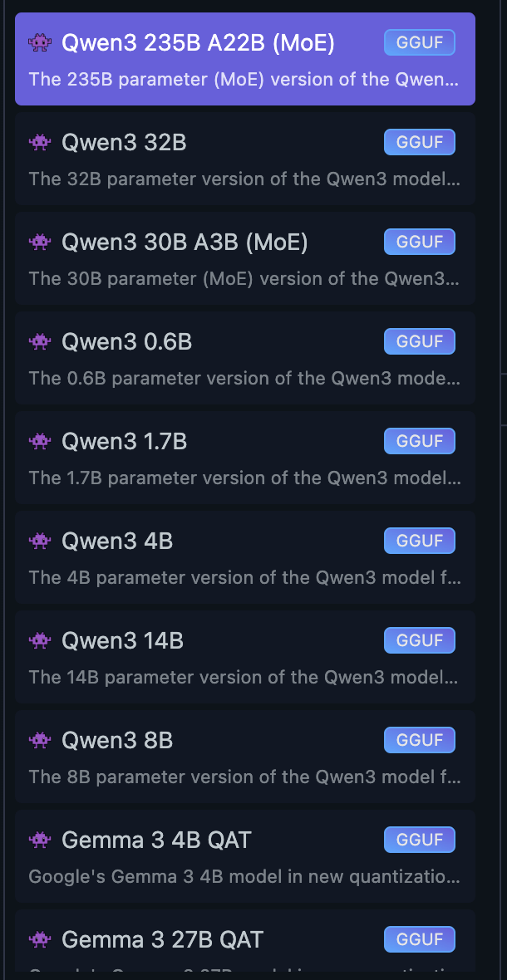Screen dimensions: 507x980
Task: Choose the Qwen3 14B model title
Action: point(122,640)
